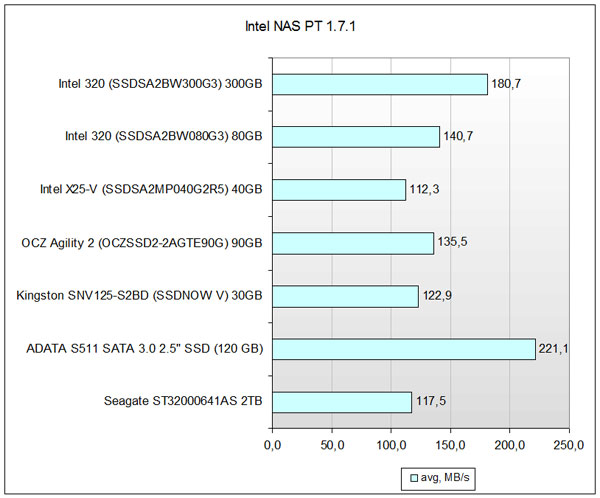
Task: Select the Kingston SNV125-S2BD 30GB label
Action: [139, 296]
